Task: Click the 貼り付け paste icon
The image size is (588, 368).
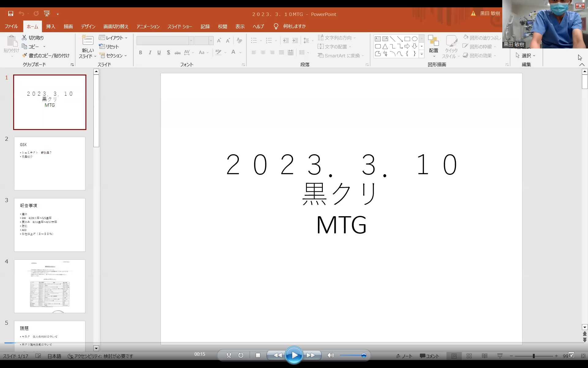Action: coord(12,41)
